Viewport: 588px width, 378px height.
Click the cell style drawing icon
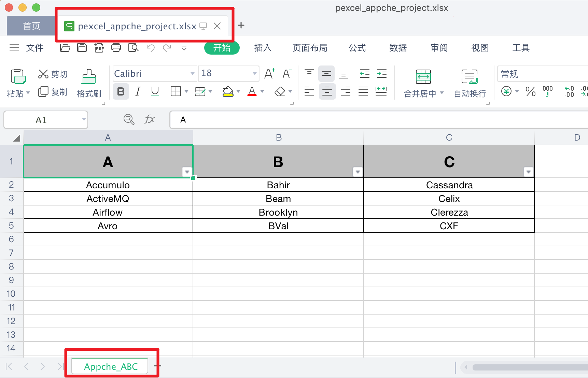(x=200, y=91)
